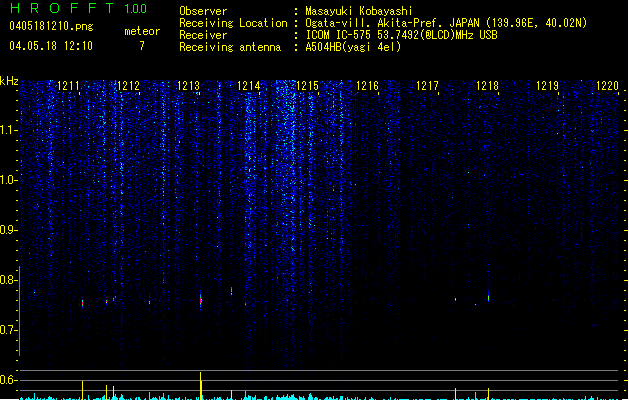Click the 1220 time axis marker
This screenshot has width=629, height=400.
click(x=607, y=86)
